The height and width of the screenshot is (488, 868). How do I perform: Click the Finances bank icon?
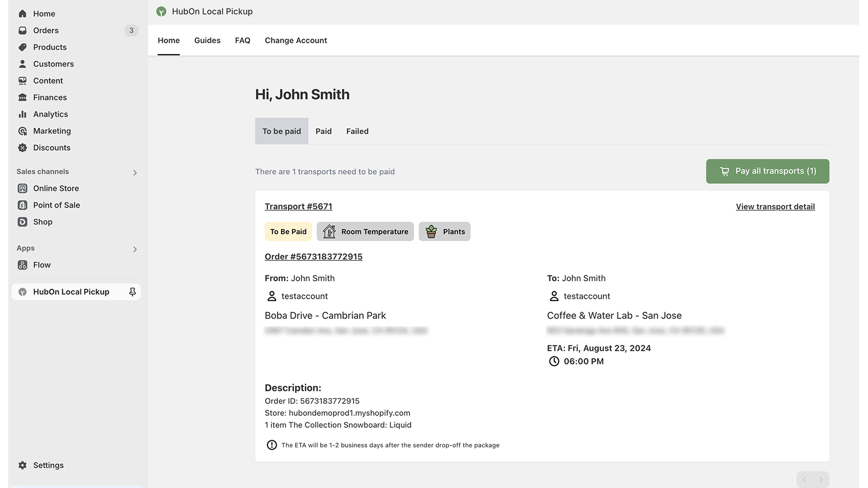click(x=22, y=98)
